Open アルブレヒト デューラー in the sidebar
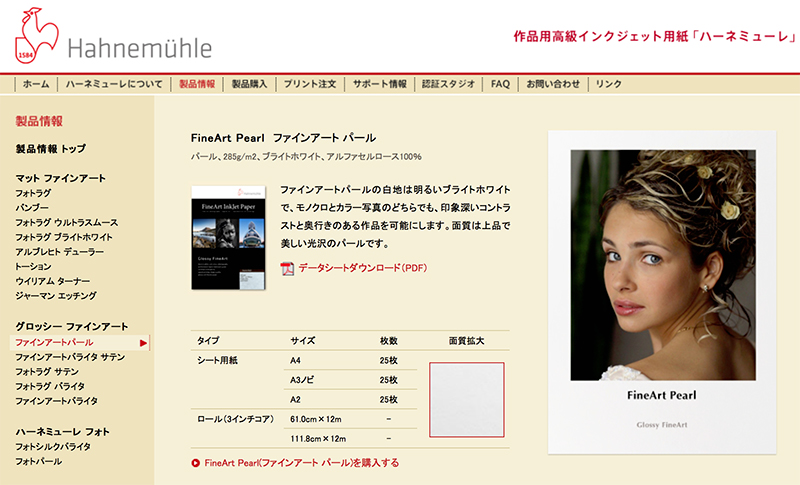800x485 pixels. pyautogui.click(x=59, y=252)
